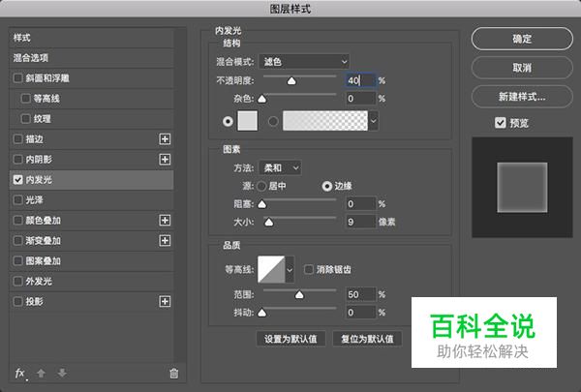The image size is (581, 392).
Task: Enable the 光泽 checkbox
Action: tap(17, 200)
